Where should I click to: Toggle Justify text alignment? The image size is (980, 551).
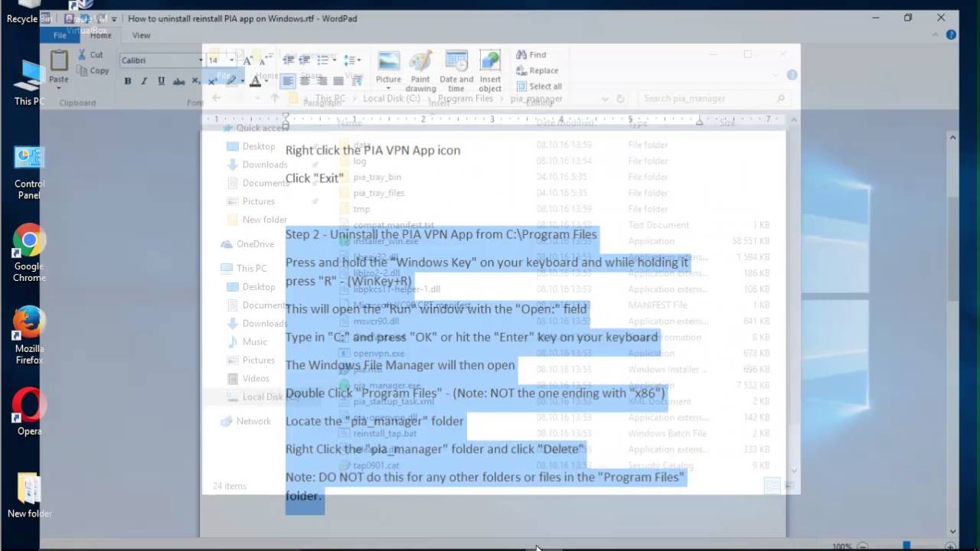[338, 81]
